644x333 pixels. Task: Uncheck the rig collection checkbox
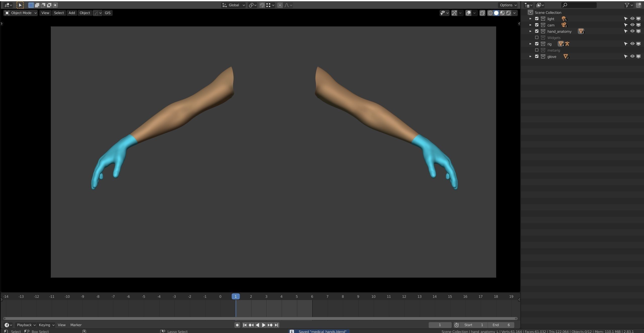tap(537, 44)
